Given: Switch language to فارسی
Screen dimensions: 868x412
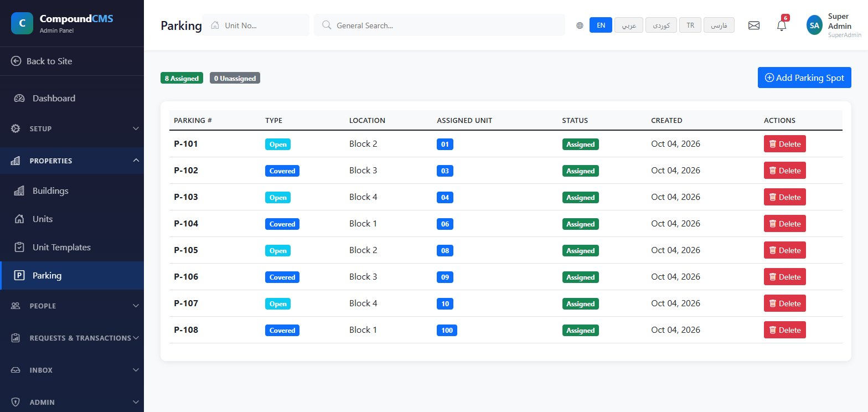Looking at the screenshot, I should [719, 25].
